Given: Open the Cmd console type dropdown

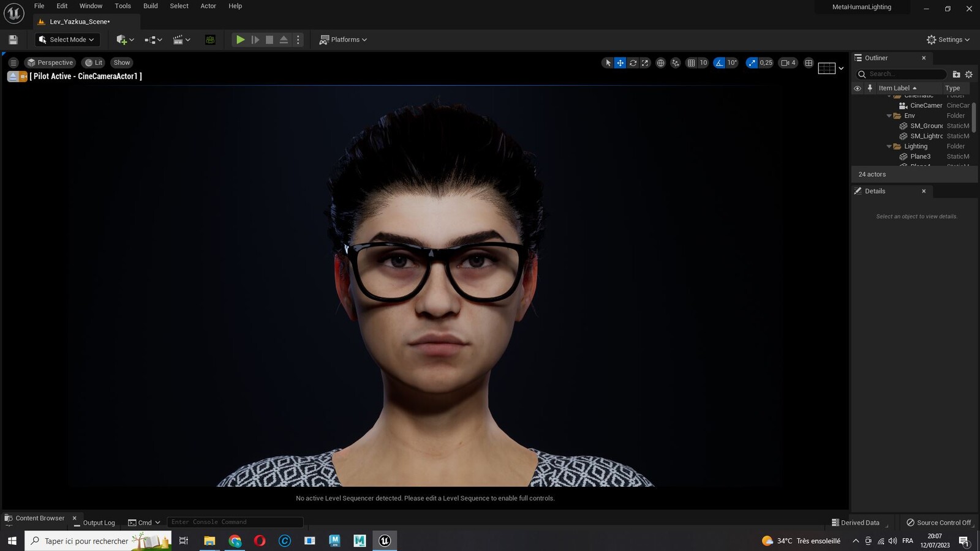Looking at the screenshot, I should (144, 522).
